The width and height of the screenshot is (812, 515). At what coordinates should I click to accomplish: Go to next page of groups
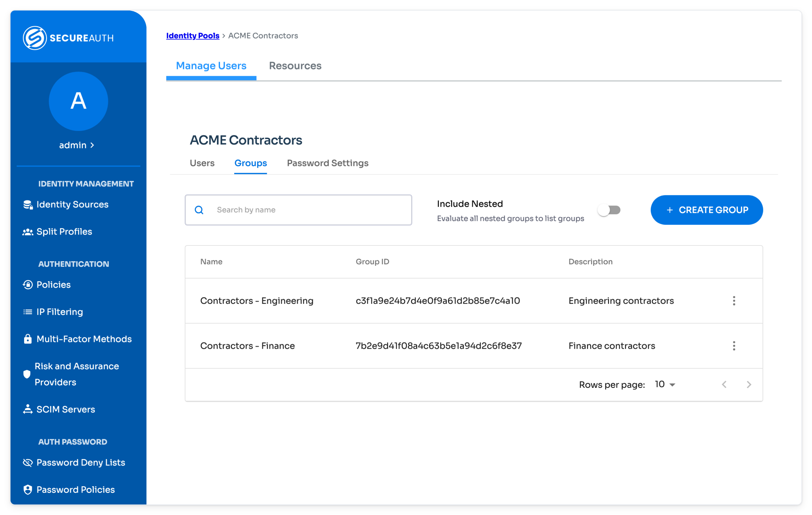pos(749,384)
